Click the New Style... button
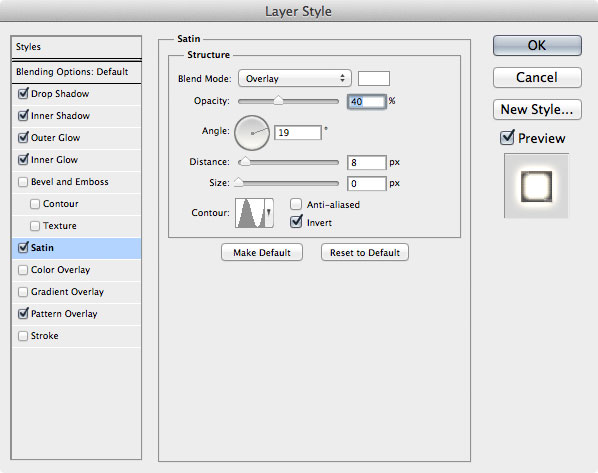Viewport: 598px width, 473px height. click(537, 109)
